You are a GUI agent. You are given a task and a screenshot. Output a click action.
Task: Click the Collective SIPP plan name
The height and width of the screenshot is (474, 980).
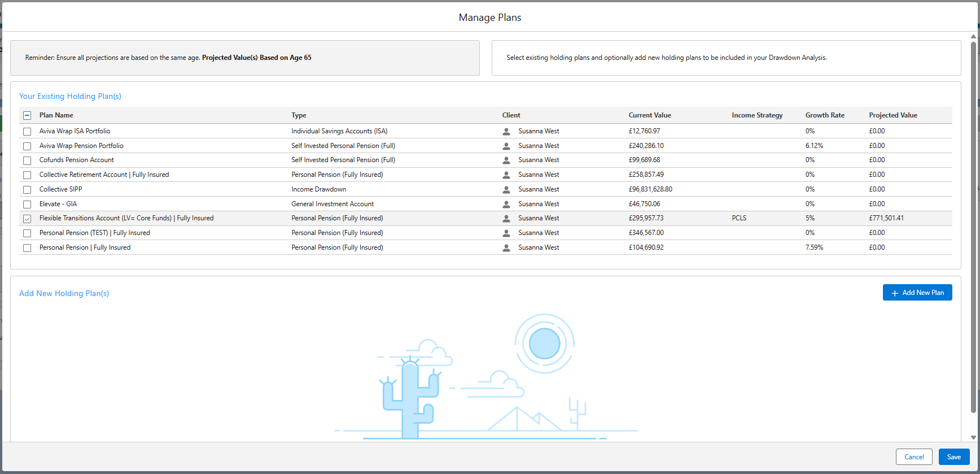click(x=61, y=189)
